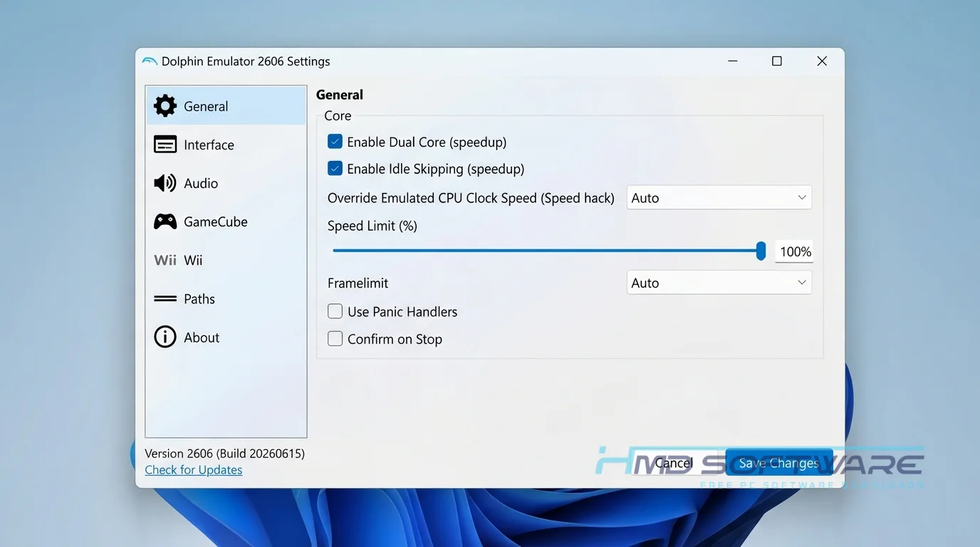Maximize the Dolphin Settings window

(x=777, y=61)
